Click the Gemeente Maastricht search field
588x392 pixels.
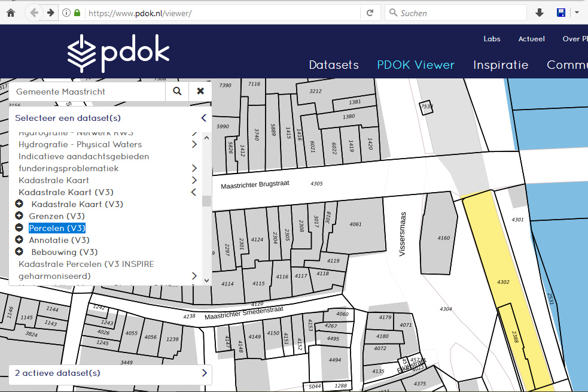tap(87, 92)
